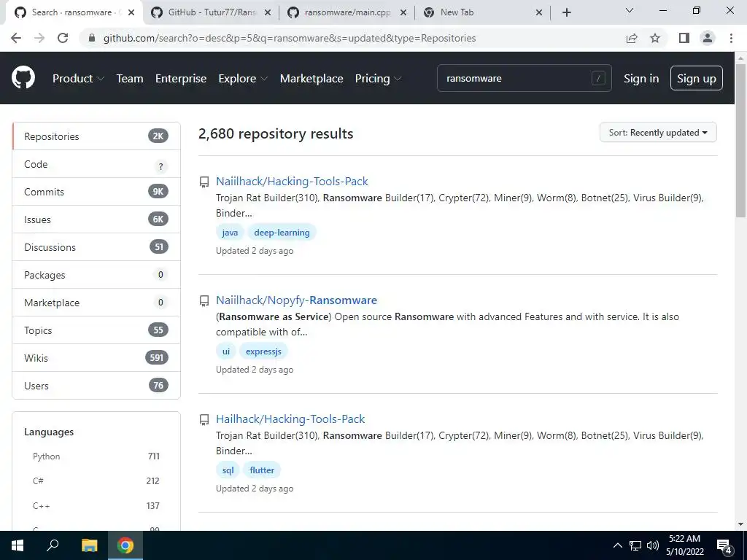Select Marketplace in the results sidebar

coord(96,303)
